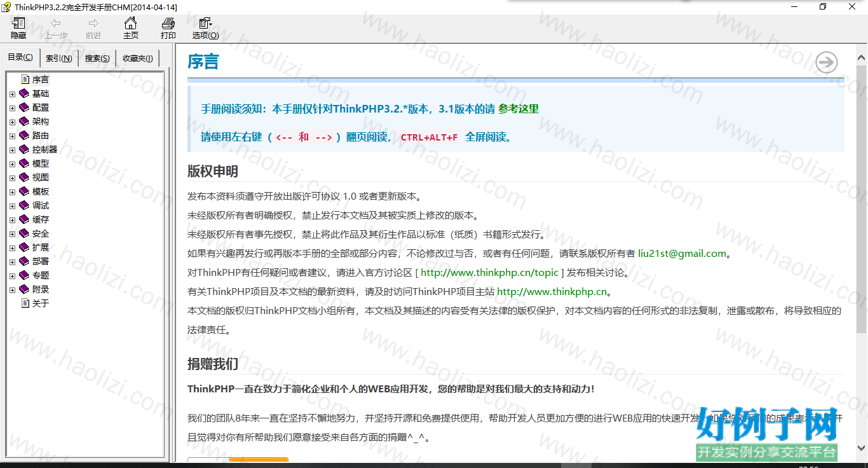Expand the 控制器 tree node
The width and height of the screenshot is (868, 468).
pos(12,150)
